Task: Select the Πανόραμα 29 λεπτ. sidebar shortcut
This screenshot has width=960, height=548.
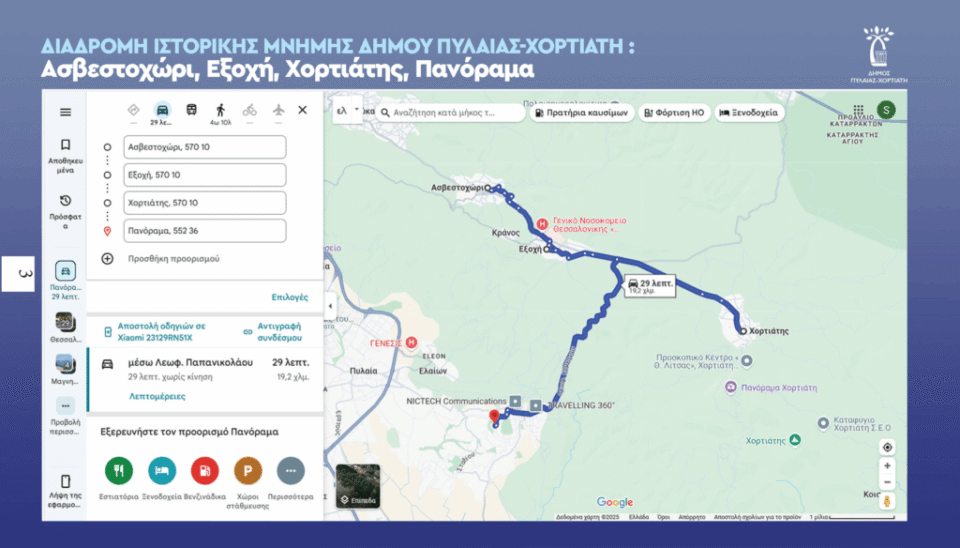Action: click(x=65, y=280)
